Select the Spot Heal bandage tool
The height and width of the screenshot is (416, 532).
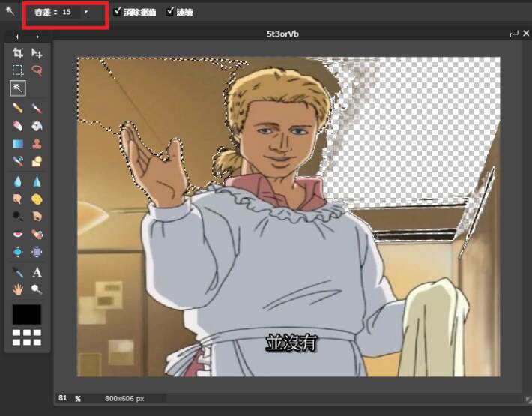tap(37, 234)
